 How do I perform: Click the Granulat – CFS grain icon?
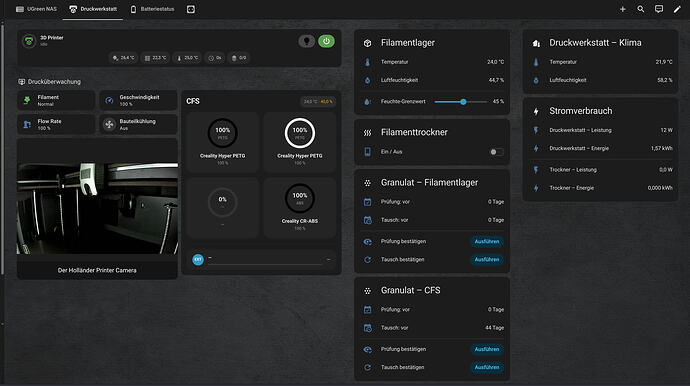[x=367, y=290]
